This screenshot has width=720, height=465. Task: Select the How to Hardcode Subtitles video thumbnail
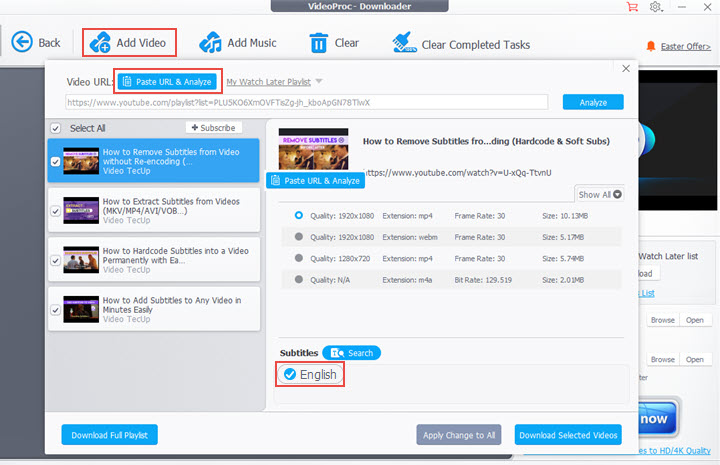[80, 258]
